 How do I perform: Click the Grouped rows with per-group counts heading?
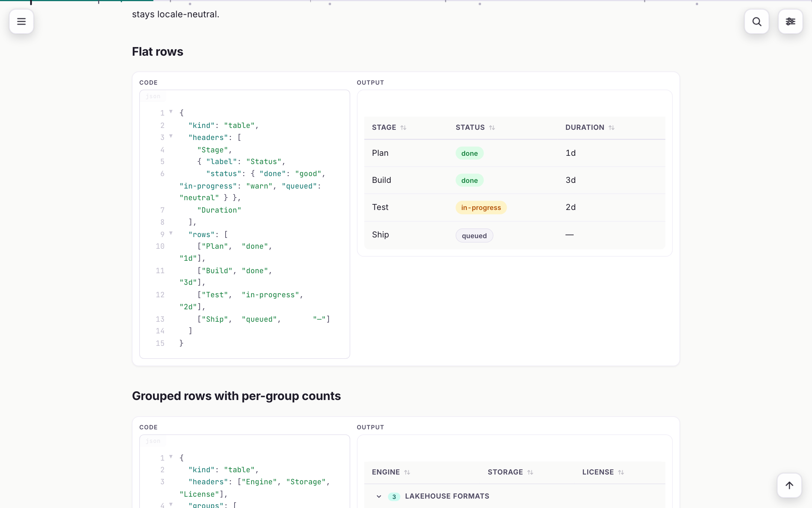point(236,396)
